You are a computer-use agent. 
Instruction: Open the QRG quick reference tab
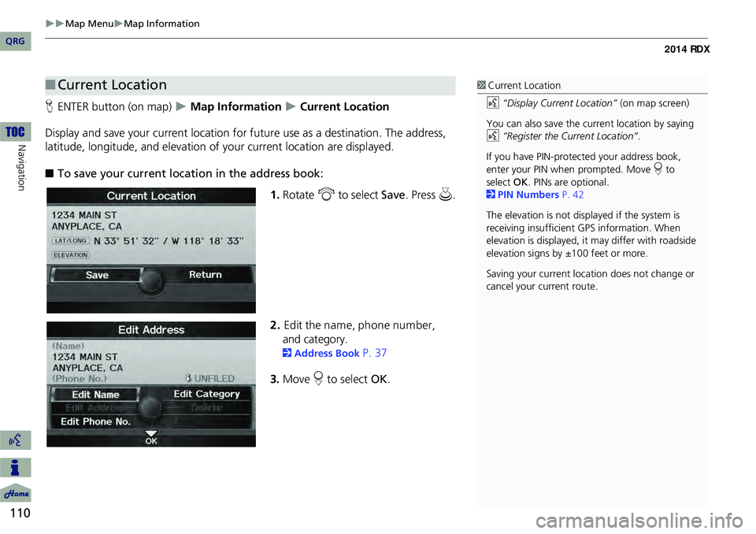pyautogui.click(x=16, y=41)
